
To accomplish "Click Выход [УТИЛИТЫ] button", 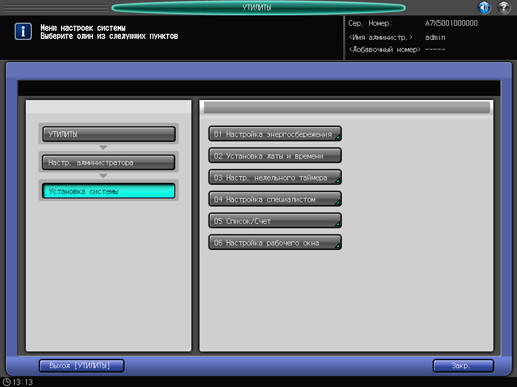I will (x=82, y=366).
